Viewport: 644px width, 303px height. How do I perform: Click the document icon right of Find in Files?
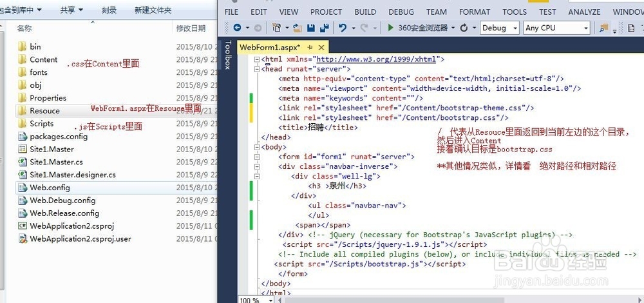click(x=631, y=28)
